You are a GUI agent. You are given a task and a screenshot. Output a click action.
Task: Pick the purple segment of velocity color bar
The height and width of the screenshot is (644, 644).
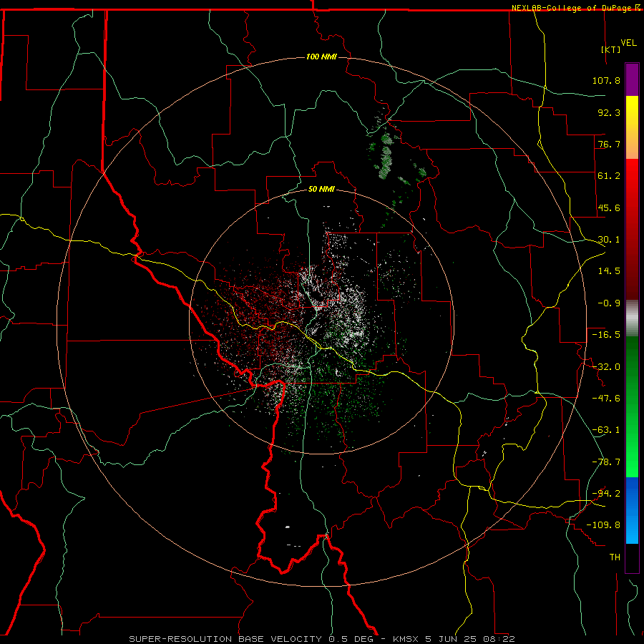[x=632, y=79]
